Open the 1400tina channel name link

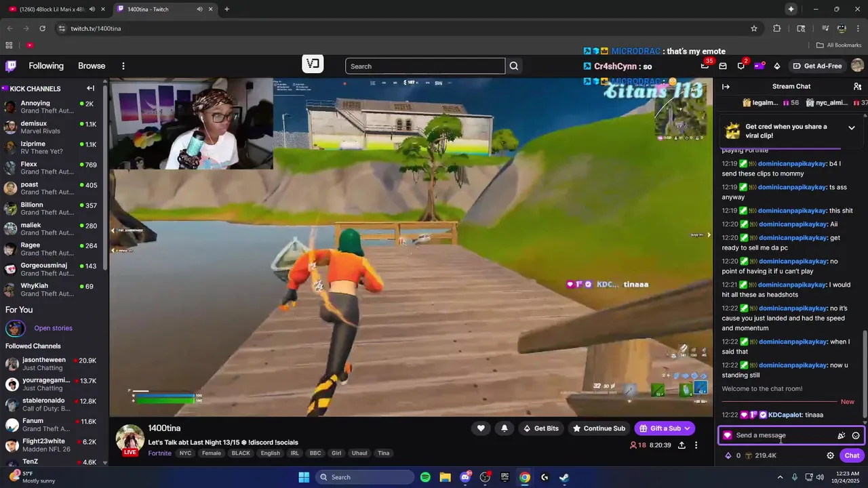pyautogui.click(x=164, y=428)
